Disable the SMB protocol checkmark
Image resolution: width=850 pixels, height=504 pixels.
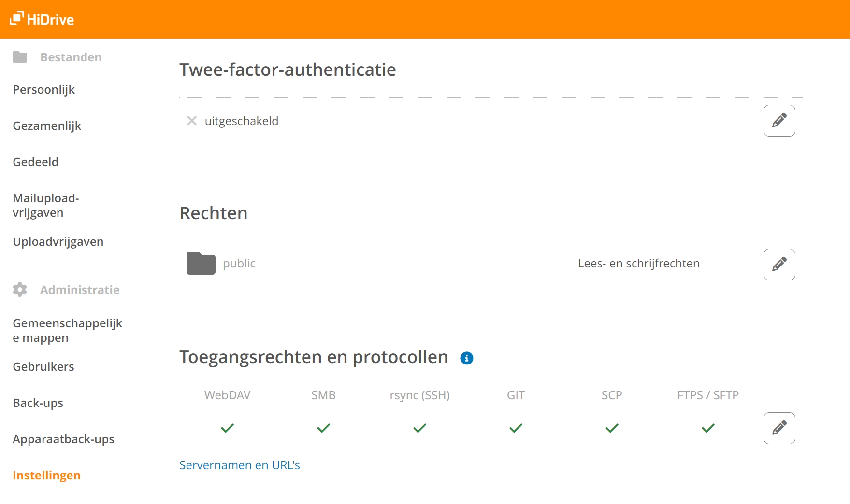click(323, 428)
